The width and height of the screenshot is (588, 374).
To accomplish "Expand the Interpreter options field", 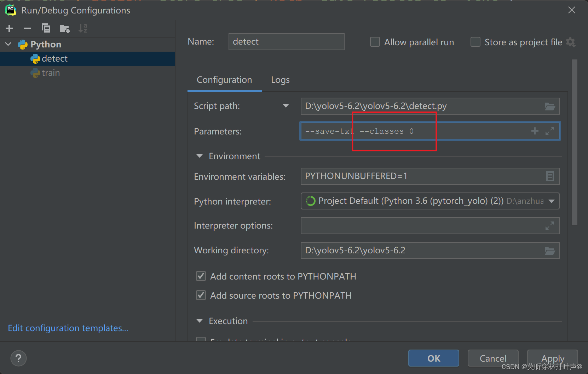I will pyautogui.click(x=550, y=226).
